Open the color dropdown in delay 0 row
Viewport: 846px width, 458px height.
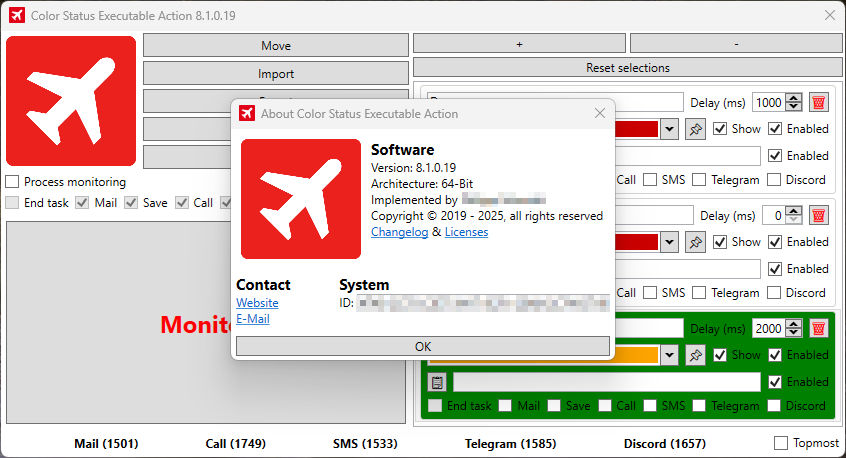pyautogui.click(x=669, y=242)
